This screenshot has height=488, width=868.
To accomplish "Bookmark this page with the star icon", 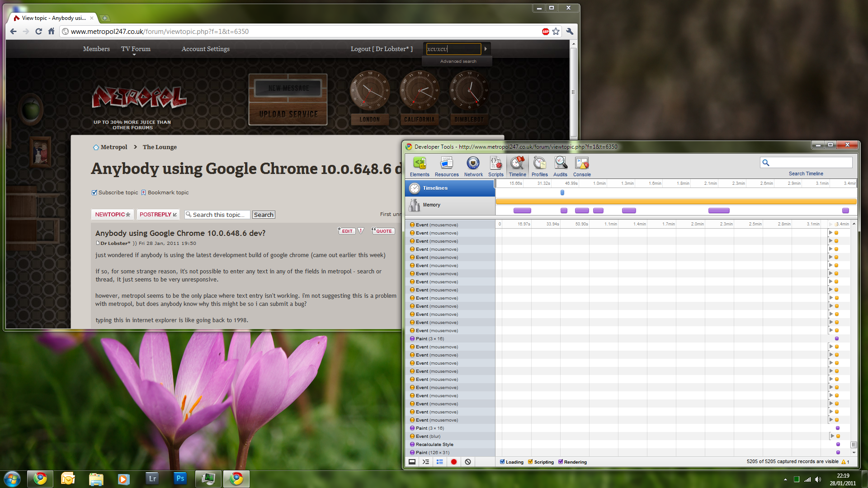I will point(556,32).
